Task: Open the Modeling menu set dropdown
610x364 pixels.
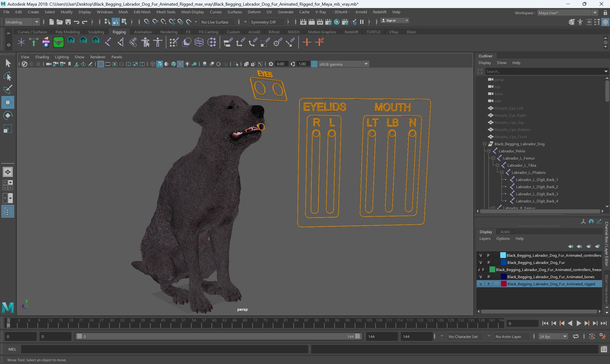Action: click(x=22, y=22)
